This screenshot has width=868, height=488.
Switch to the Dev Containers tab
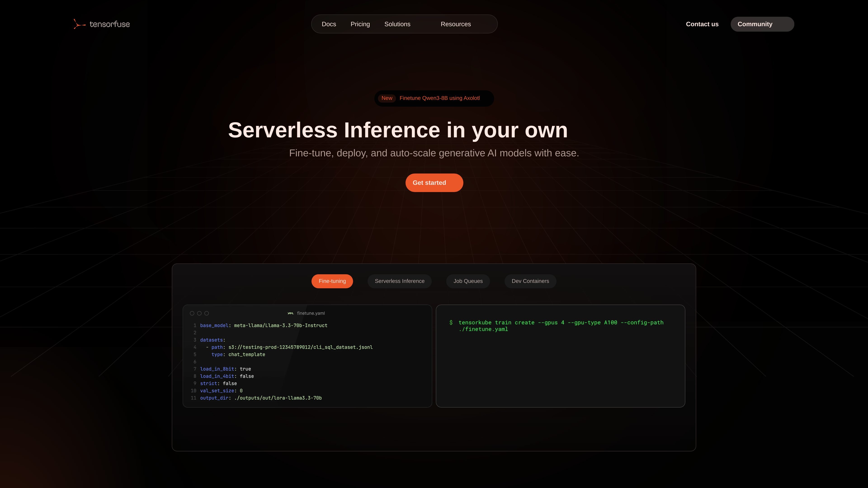tap(530, 281)
